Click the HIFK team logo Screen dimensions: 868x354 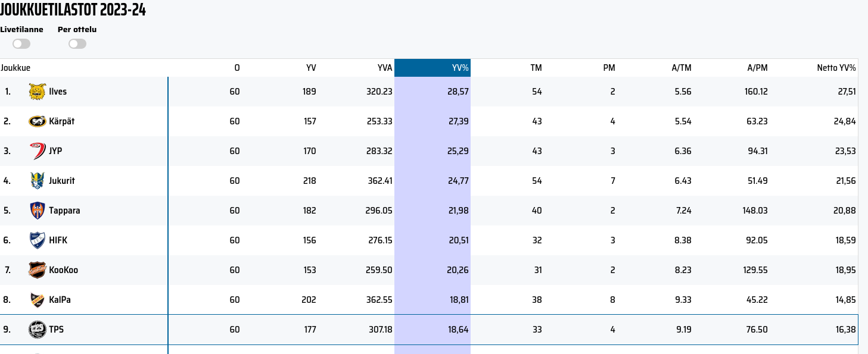coord(37,240)
